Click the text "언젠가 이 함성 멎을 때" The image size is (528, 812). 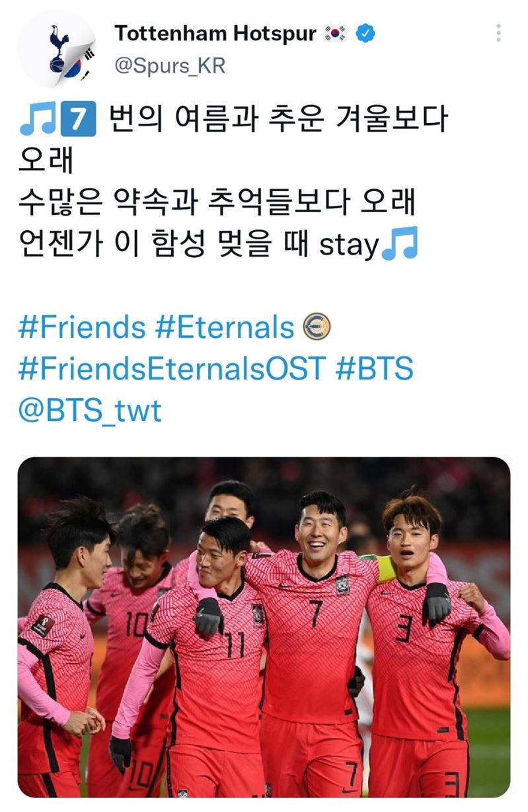click(165, 244)
